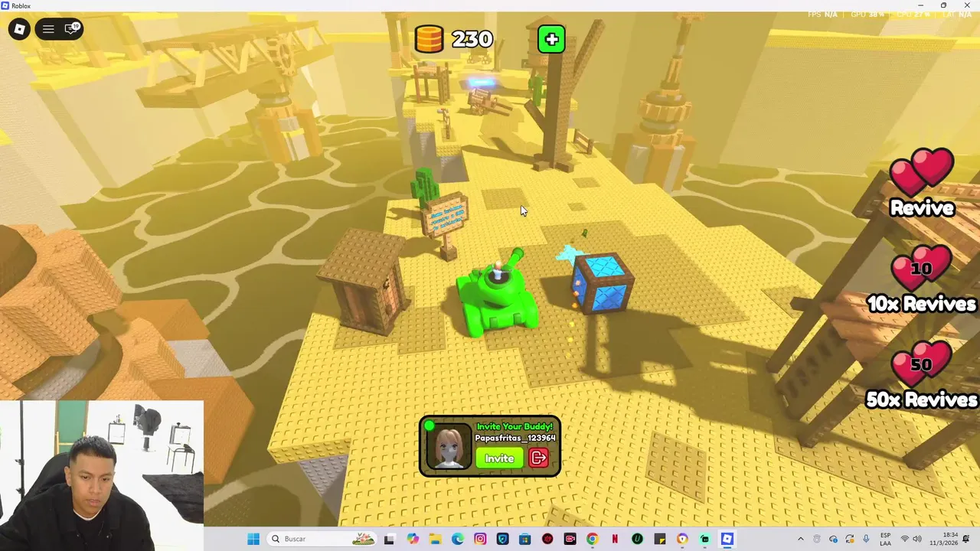Open the Windows Start menu
The image size is (980, 551).
pos(253,539)
